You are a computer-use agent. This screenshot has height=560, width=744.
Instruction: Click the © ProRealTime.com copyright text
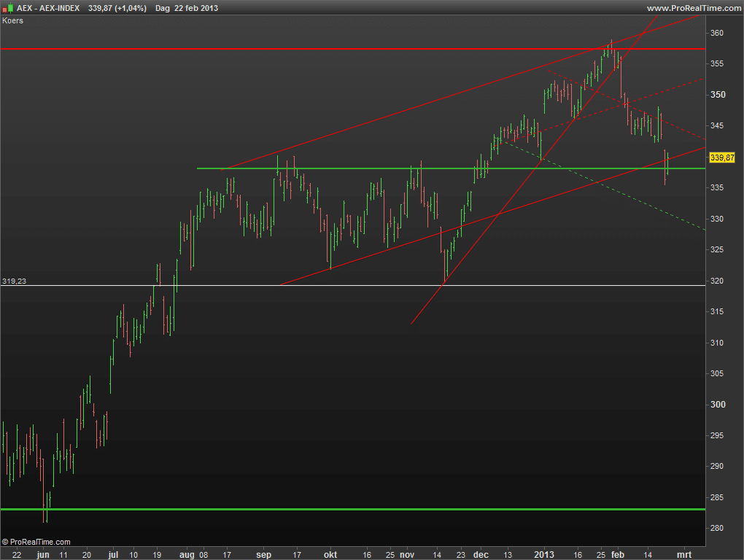click(36, 542)
